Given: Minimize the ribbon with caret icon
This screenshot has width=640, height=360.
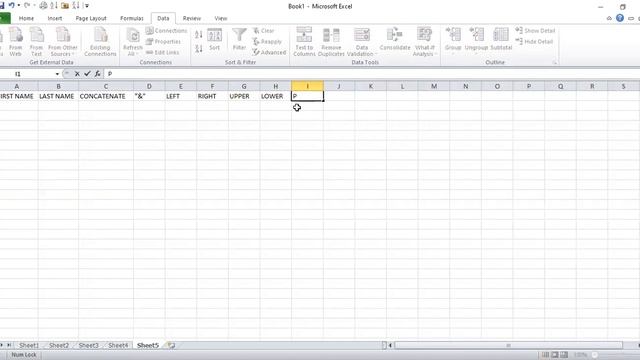Looking at the screenshot, I should (609, 18).
